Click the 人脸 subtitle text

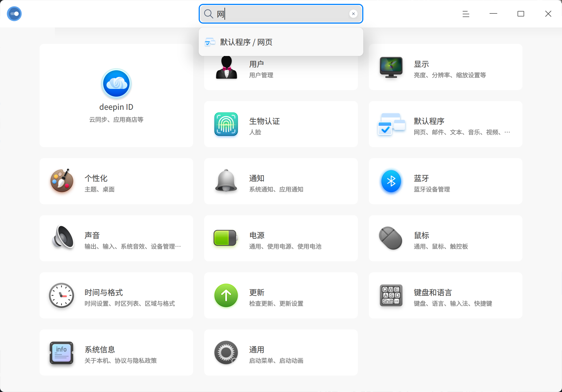[x=255, y=132]
